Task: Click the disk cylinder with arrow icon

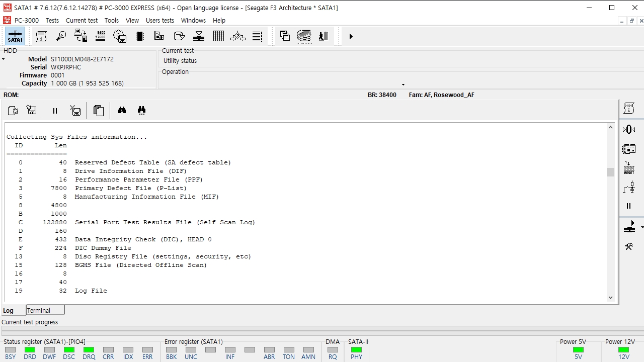Action: [x=179, y=36]
